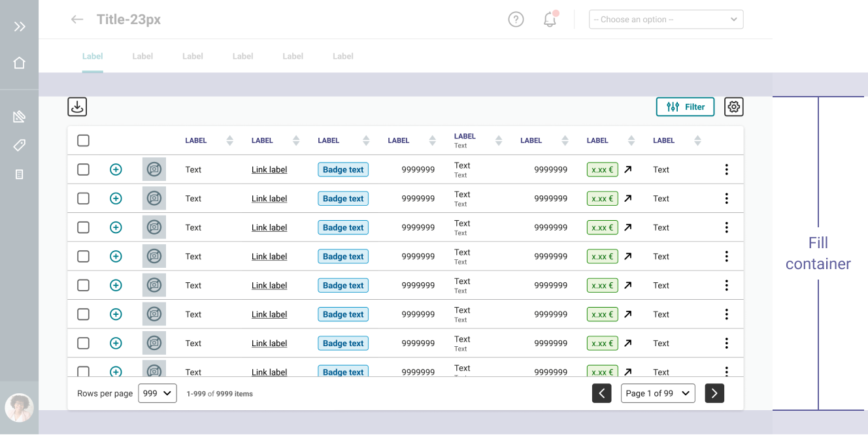Click the user avatar in sidebar
This screenshot has height=435, width=868.
[19, 408]
